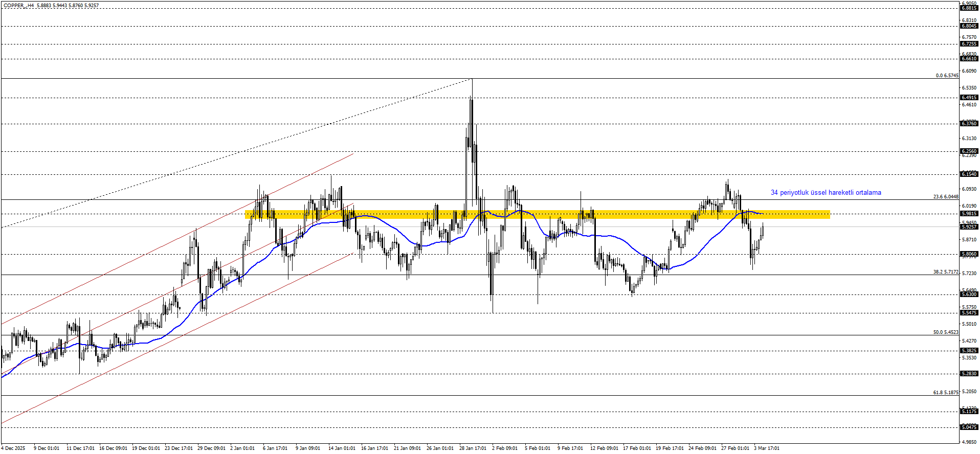Click the 5.3825 price level tag

coord(969,351)
